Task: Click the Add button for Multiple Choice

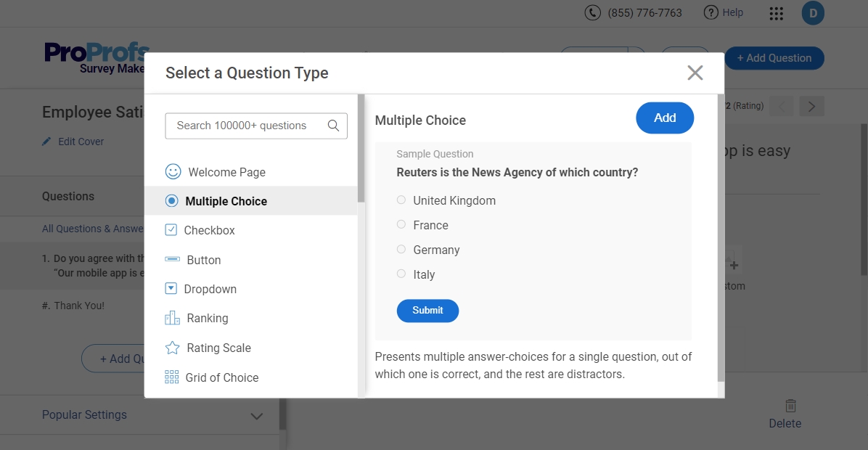Action: coord(664,118)
